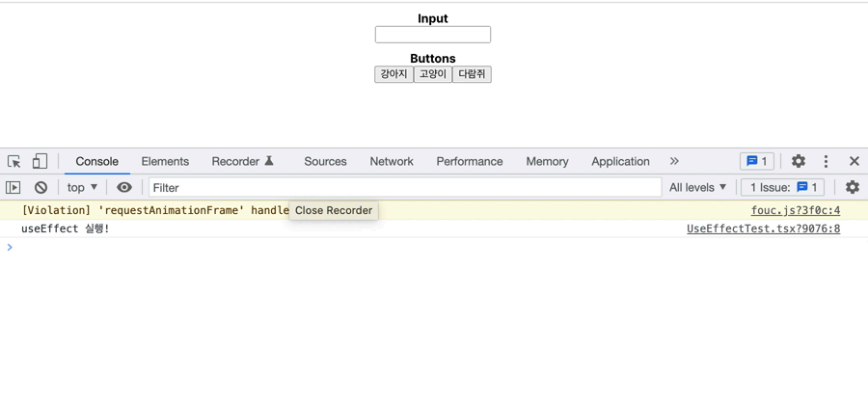Toggle the device toolbar icon
The width and height of the screenshot is (868, 402).
point(40,162)
